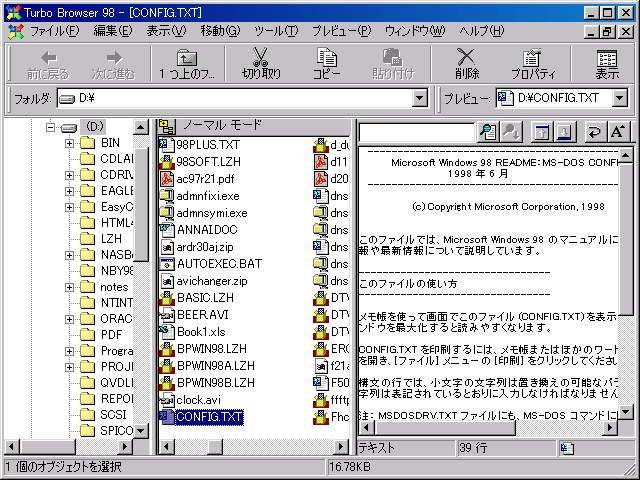The height and width of the screenshot is (480, 640).
Task: Select the Book1.xls spreadsheet icon
Action: (x=166, y=332)
